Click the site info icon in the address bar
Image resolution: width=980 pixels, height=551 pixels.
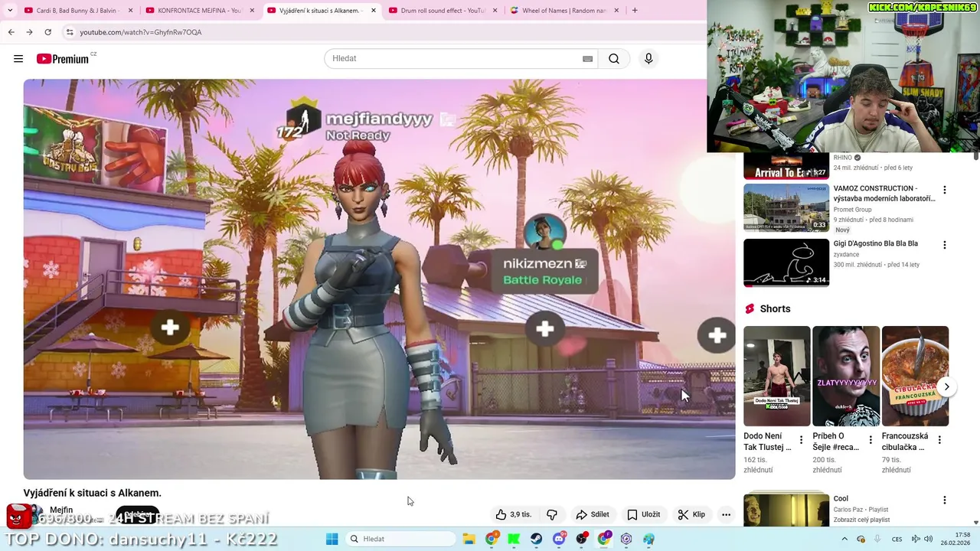tap(69, 32)
